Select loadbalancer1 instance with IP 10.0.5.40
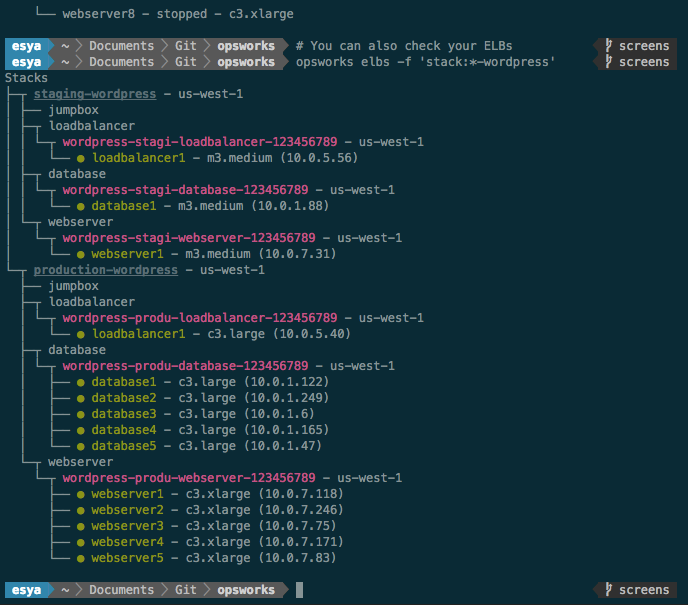The image size is (688, 605). point(139,334)
